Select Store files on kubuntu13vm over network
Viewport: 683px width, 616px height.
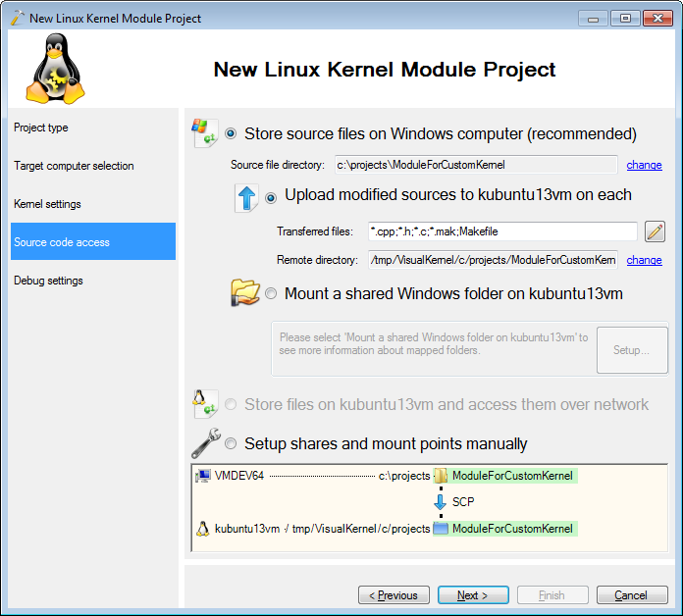pyautogui.click(x=231, y=404)
